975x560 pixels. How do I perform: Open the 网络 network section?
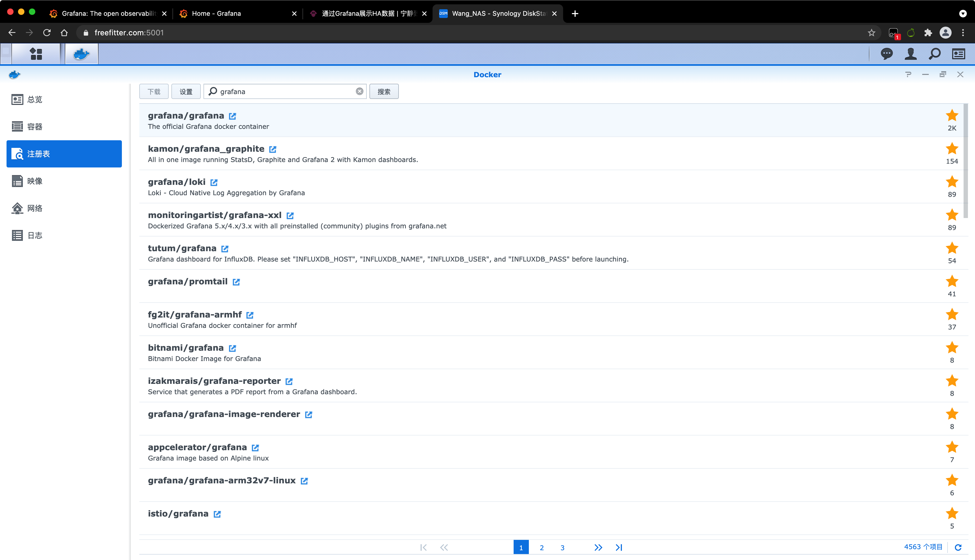point(64,208)
